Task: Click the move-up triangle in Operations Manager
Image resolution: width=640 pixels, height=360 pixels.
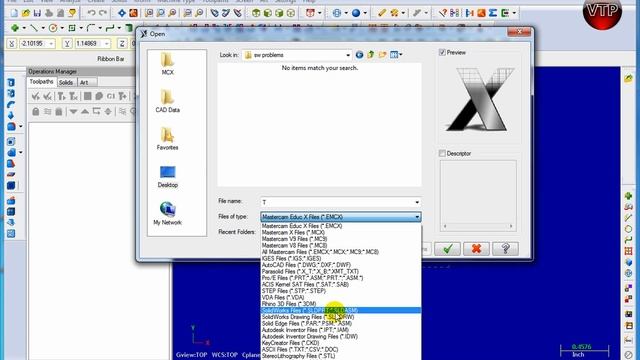Action: 85,111
